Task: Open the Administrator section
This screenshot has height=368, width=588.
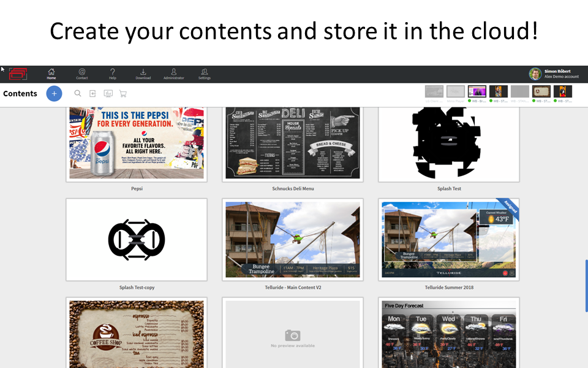Action: [173, 74]
